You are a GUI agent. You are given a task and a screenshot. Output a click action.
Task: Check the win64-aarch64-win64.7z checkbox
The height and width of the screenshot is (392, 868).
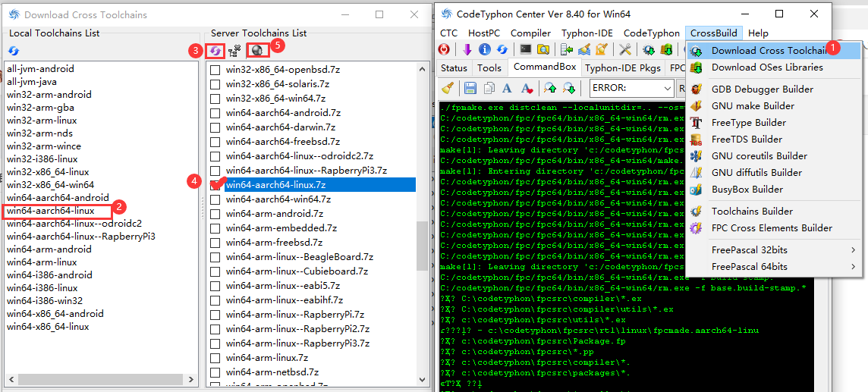click(x=215, y=199)
